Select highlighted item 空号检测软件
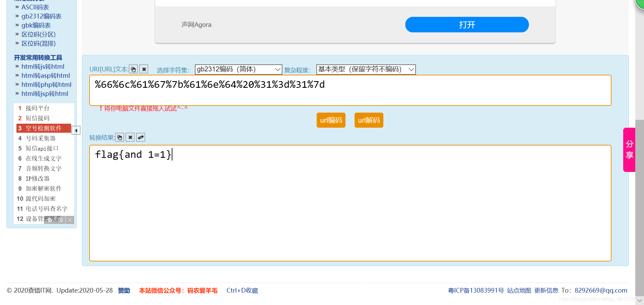The width and height of the screenshot is (644, 305). tap(44, 128)
